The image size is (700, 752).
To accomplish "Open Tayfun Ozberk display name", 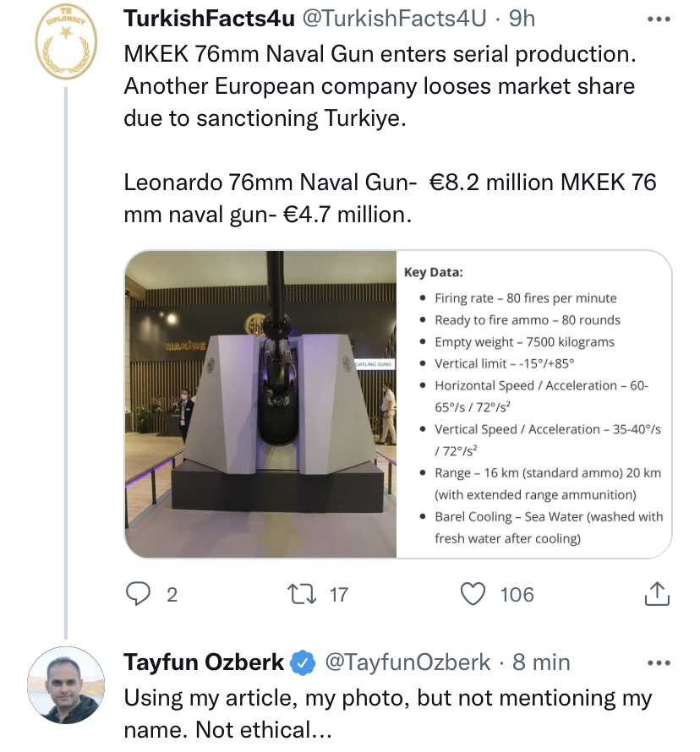I will tap(204, 663).
